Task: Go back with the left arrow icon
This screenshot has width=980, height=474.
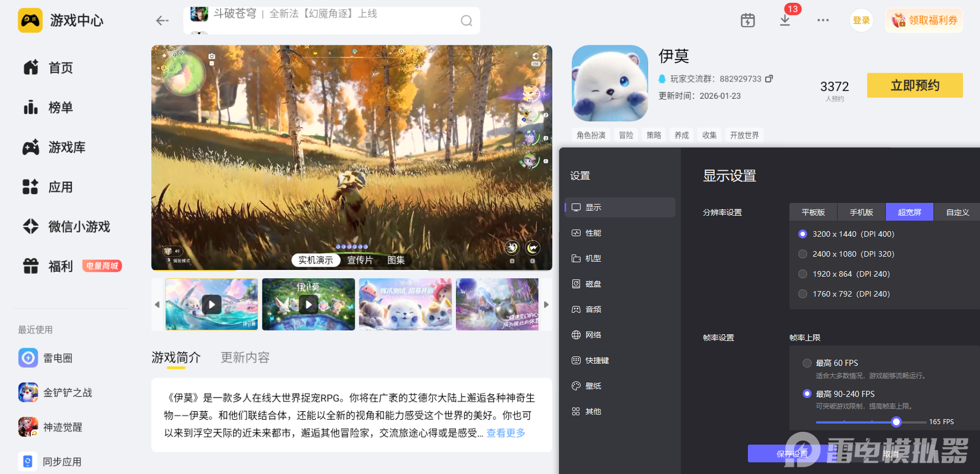Action: [x=162, y=21]
